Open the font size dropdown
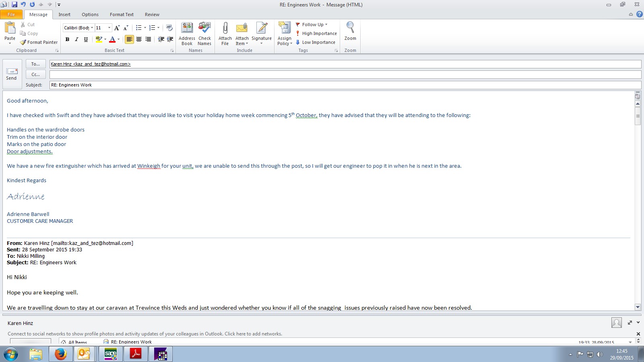 coord(109,28)
